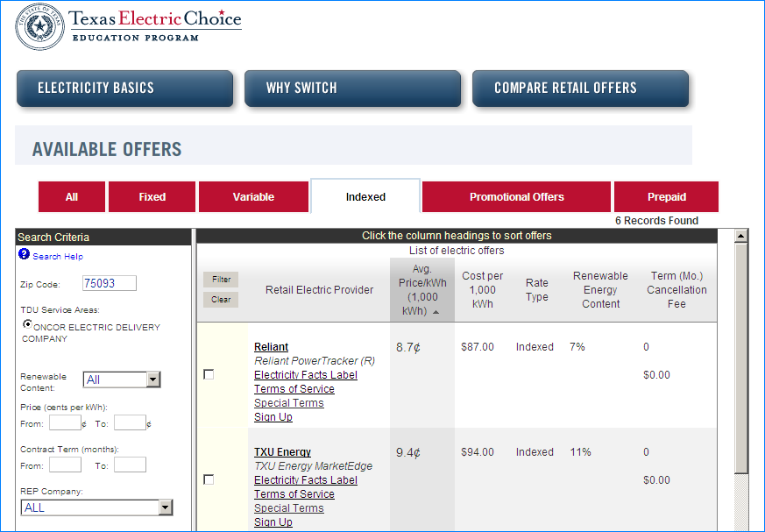Click the 6 Records Found text
This screenshot has width=765, height=532.
tap(656, 221)
